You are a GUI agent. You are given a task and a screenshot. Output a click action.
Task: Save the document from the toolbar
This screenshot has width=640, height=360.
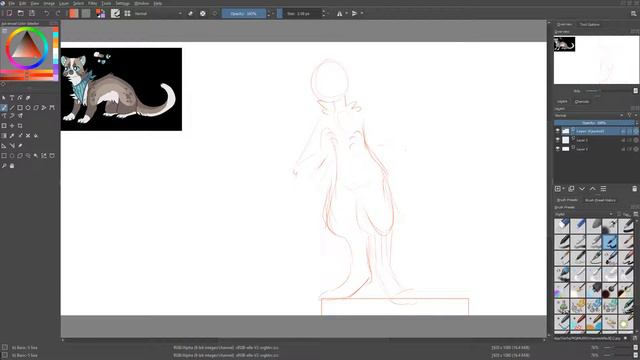click(32, 13)
